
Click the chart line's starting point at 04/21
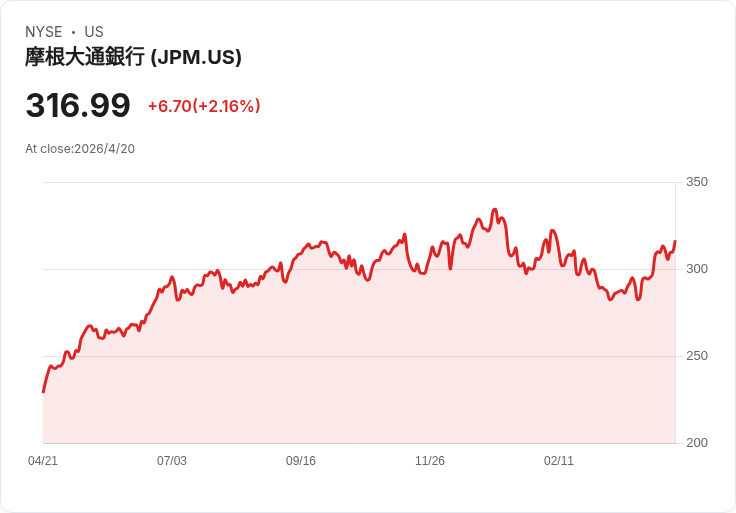pyautogui.click(x=44, y=391)
